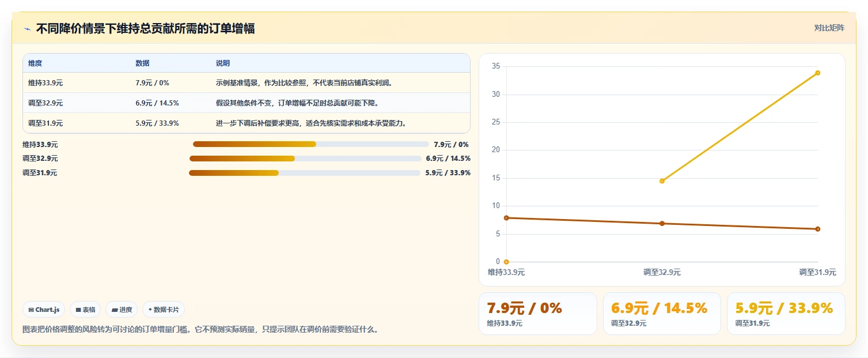
Task: Click the x-axis label 维持33.9元 on the chart
Action: (x=506, y=273)
